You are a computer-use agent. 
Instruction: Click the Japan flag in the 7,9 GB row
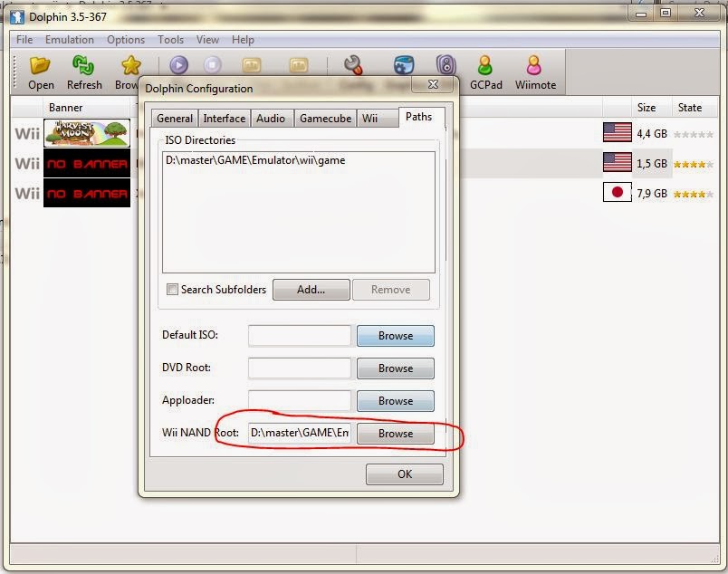click(617, 192)
